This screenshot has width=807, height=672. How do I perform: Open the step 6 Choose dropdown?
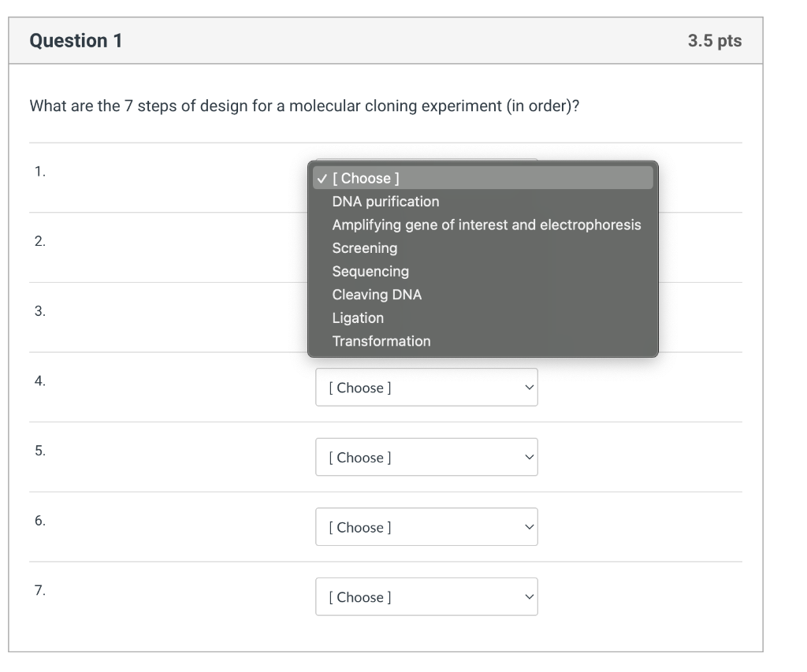tap(426, 528)
